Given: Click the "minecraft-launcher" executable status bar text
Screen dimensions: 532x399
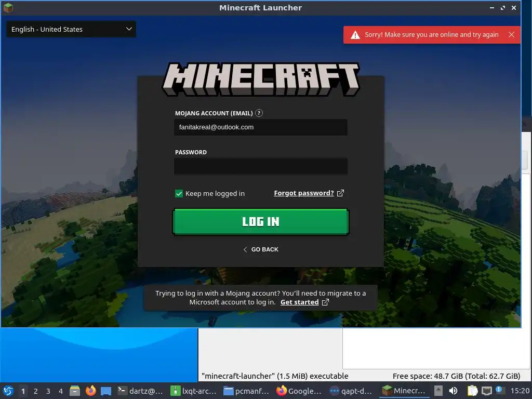Looking at the screenshot, I should [x=275, y=376].
